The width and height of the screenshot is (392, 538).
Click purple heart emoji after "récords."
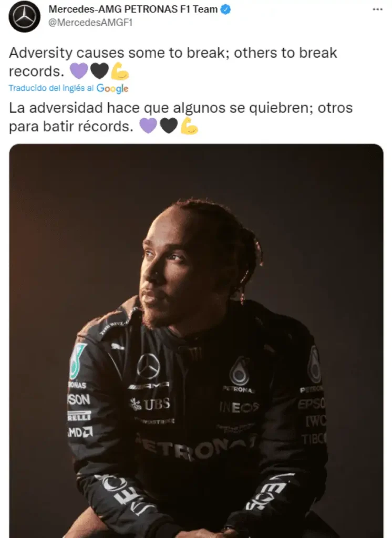pyautogui.click(x=148, y=126)
